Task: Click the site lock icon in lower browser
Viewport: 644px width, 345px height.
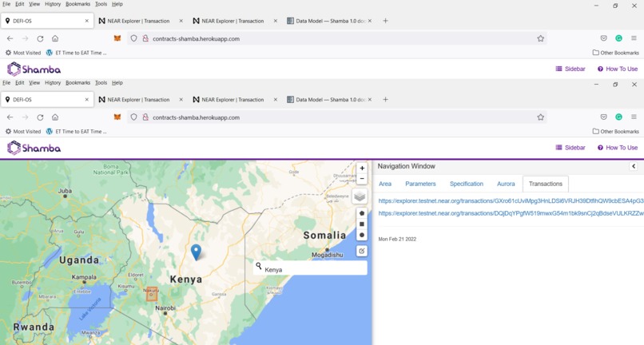Action: pos(145,117)
